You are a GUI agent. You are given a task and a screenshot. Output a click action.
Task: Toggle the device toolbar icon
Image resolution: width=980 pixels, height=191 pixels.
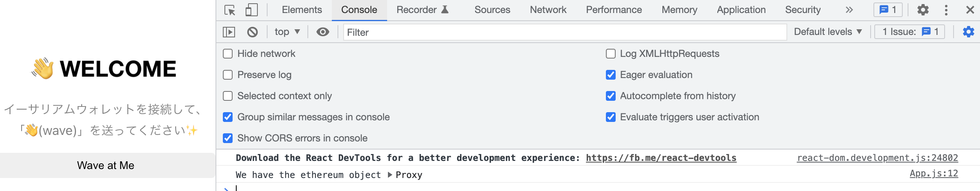[252, 10]
